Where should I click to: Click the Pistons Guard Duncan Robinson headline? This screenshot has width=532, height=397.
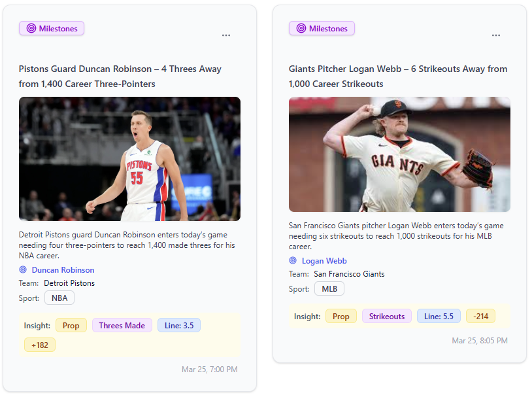[120, 77]
